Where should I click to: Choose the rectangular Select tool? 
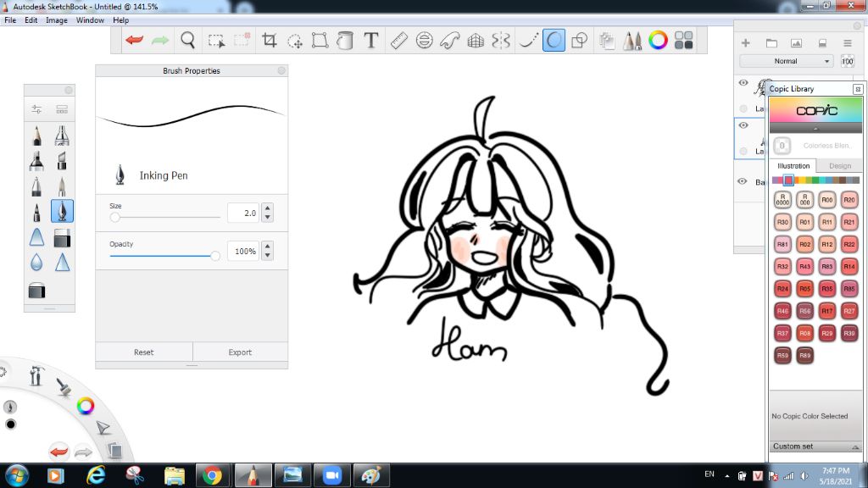pos(216,41)
